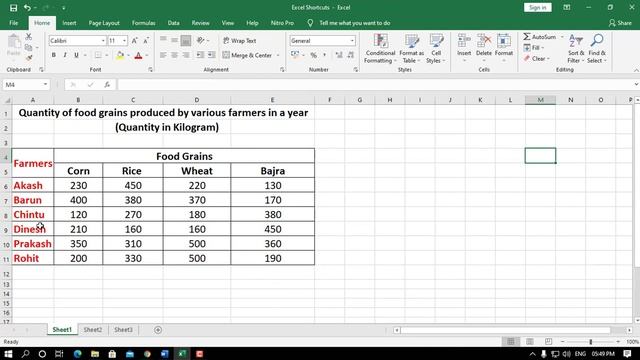
Task: Click the Save icon in title bar
Action: 13,8
